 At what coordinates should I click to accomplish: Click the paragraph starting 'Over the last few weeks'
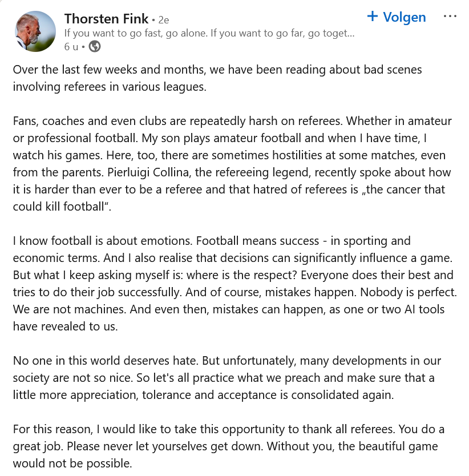(x=217, y=78)
